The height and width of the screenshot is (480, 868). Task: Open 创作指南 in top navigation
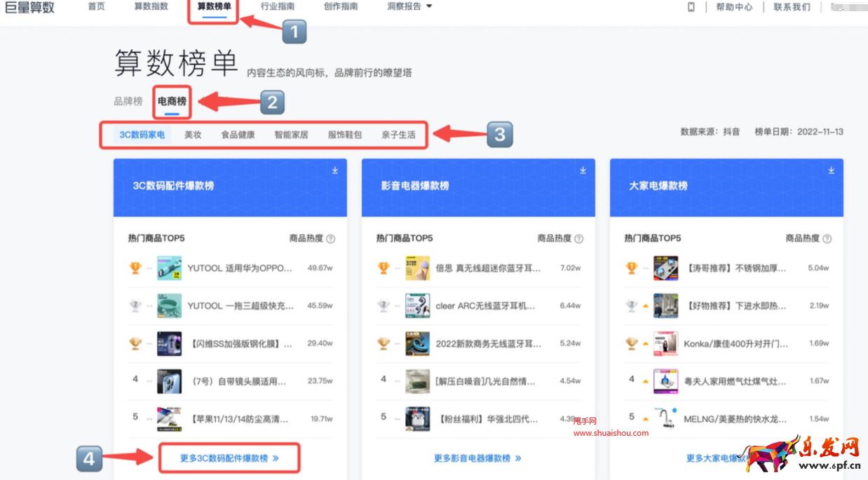click(x=341, y=6)
